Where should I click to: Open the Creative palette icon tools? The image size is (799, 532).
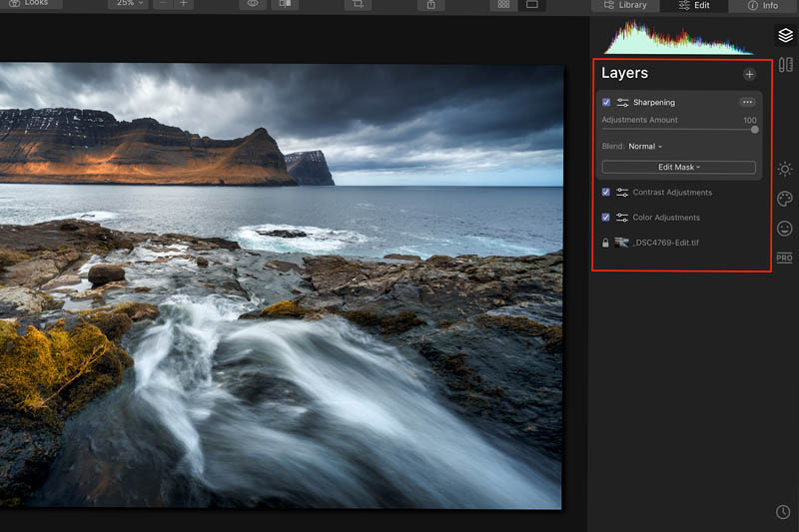click(785, 199)
